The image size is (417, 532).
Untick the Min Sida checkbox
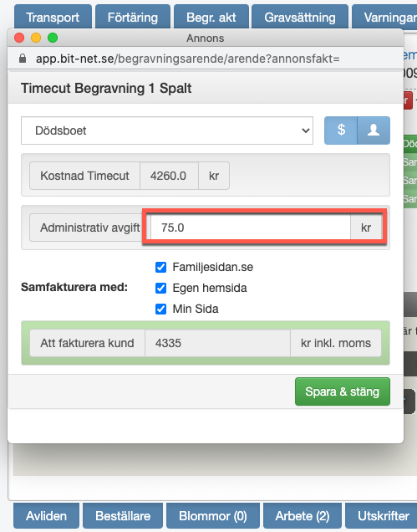tap(160, 309)
